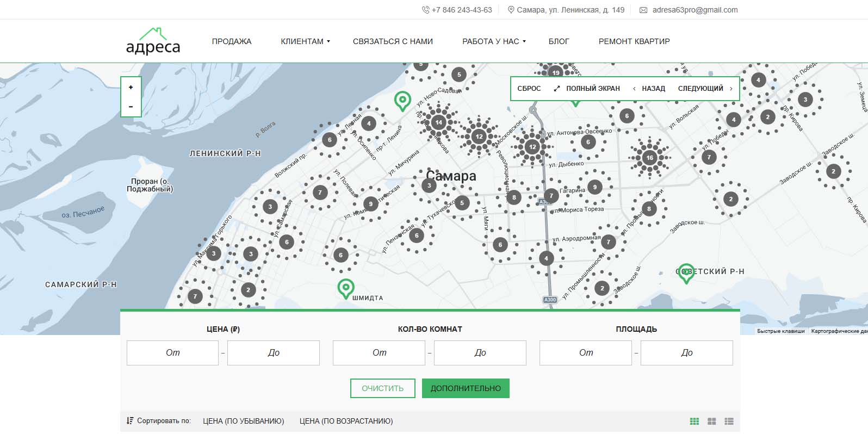Open the БЛОГ menu item
868x434 pixels.
coord(559,41)
